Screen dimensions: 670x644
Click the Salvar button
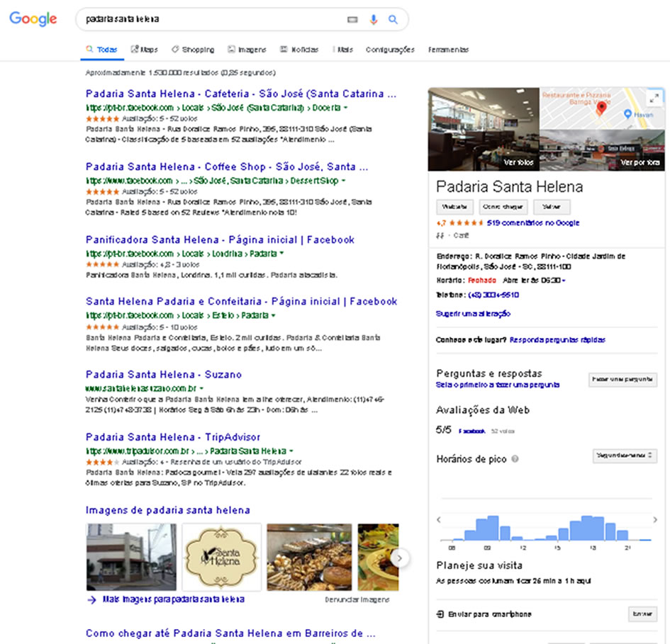point(552,207)
